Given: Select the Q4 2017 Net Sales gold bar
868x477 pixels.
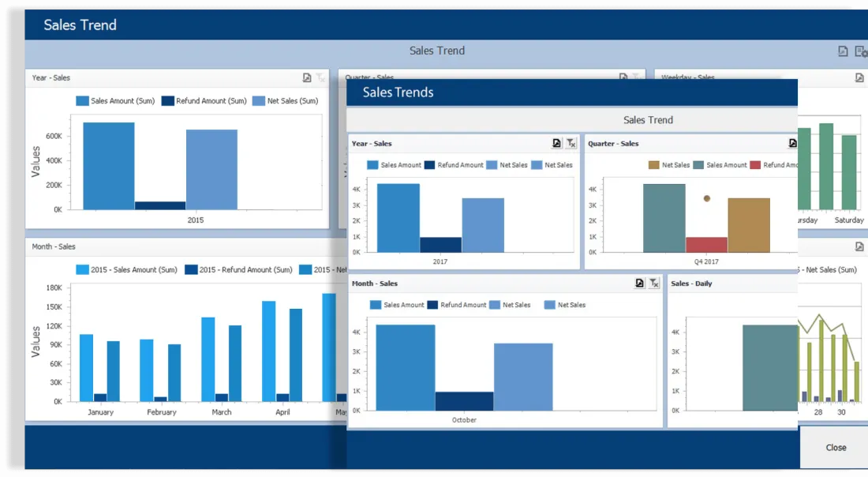Looking at the screenshot, I should tap(748, 225).
